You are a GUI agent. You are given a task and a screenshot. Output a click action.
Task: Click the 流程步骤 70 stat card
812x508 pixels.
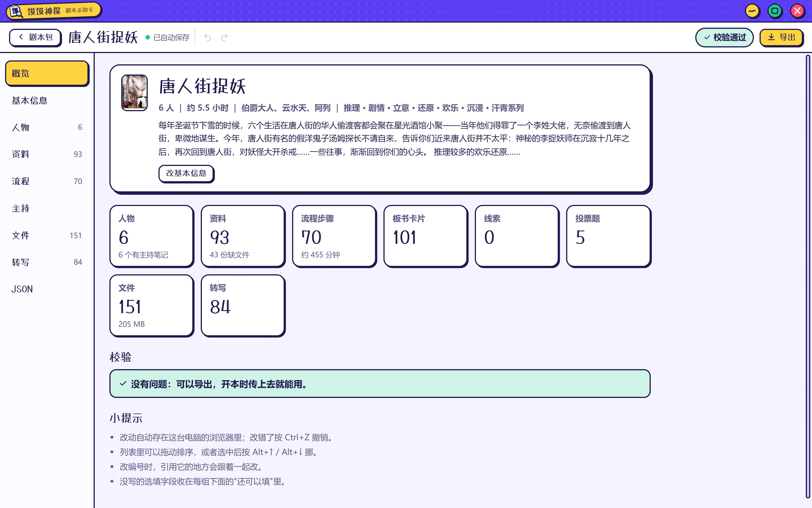pyautogui.click(x=334, y=236)
